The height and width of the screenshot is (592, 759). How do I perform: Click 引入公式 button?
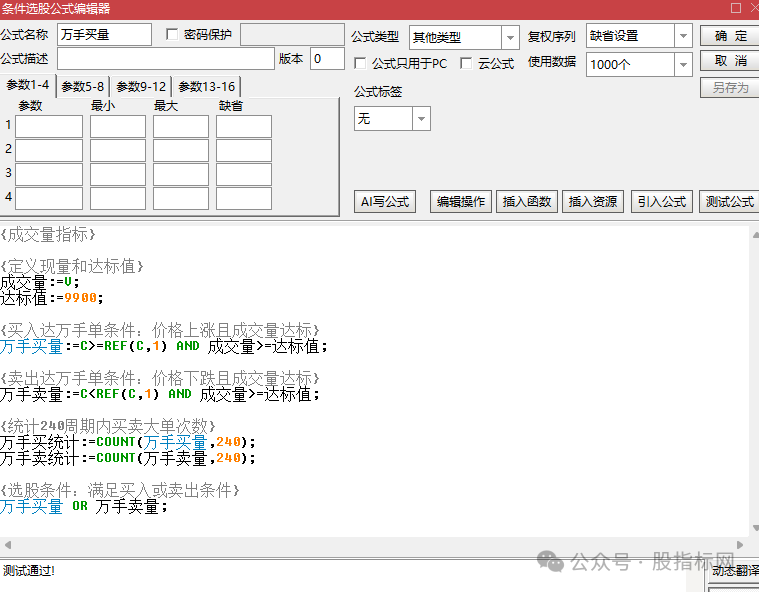click(662, 201)
